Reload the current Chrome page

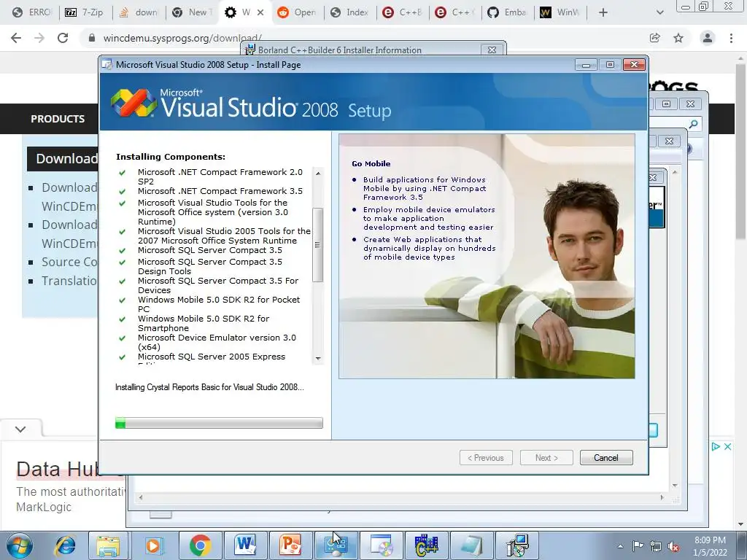[x=63, y=38]
